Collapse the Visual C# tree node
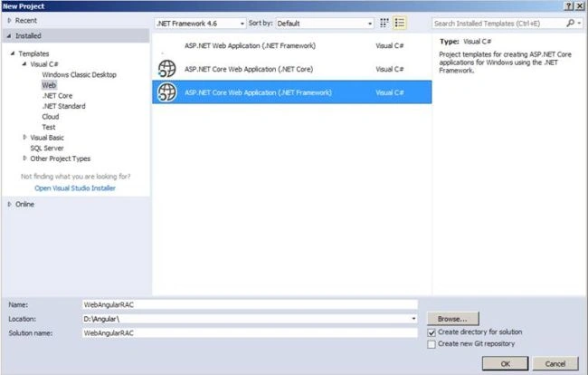 coord(24,64)
